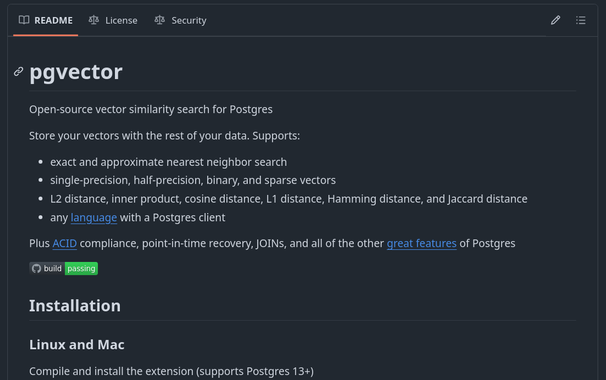Click the exact and approximate nearest neighbor bullet
Image resolution: width=606 pixels, height=380 pixels.
tap(169, 162)
